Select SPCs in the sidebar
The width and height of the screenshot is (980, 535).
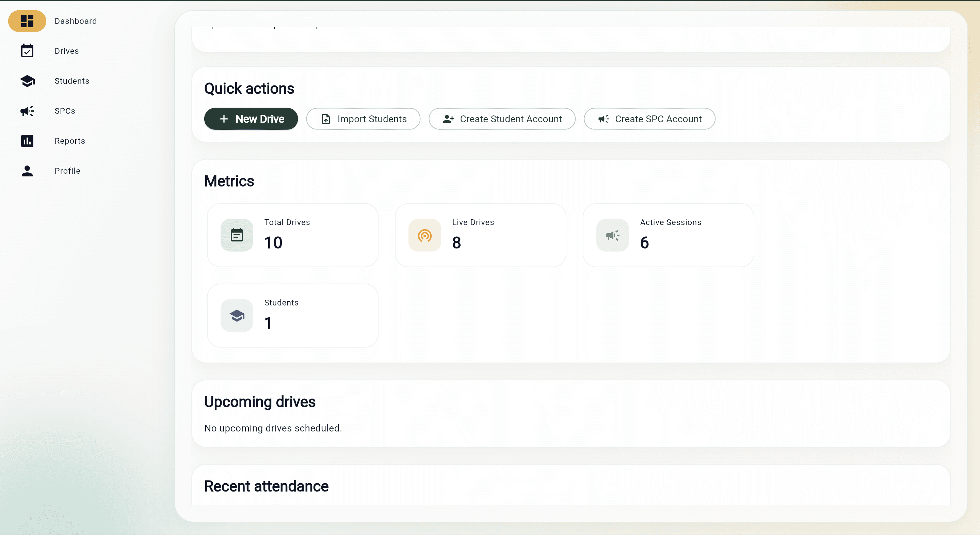tap(65, 111)
